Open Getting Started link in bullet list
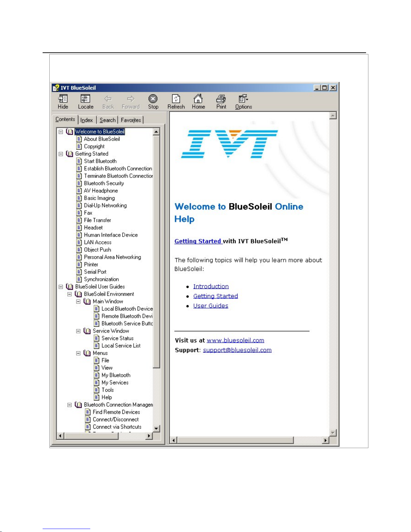The width and height of the screenshot is (411, 532). [215, 296]
